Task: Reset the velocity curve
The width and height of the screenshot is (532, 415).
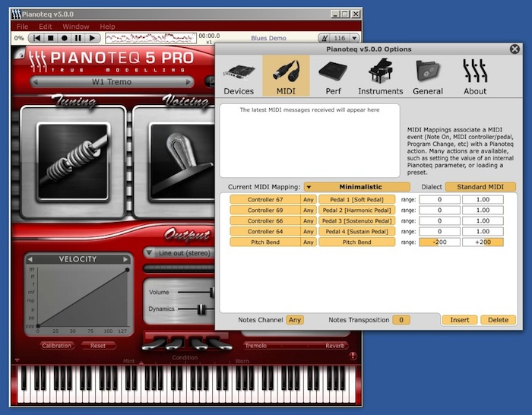Action: pos(98,345)
